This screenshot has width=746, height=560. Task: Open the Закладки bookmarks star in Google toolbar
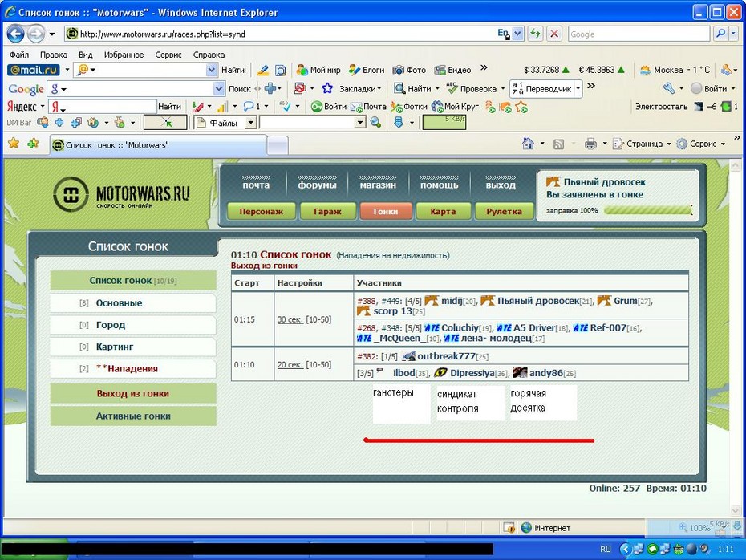pos(327,88)
